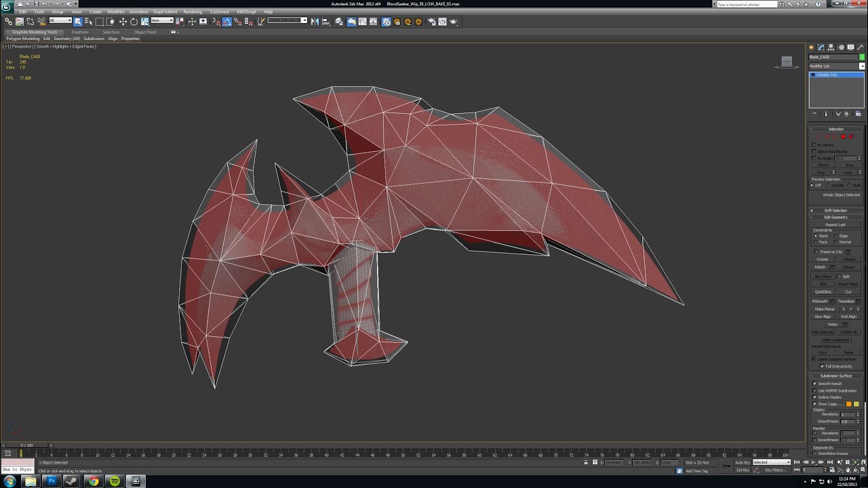Select Element sub-object level icon
This screenshot has width=868, height=488.
coord(851,137)
